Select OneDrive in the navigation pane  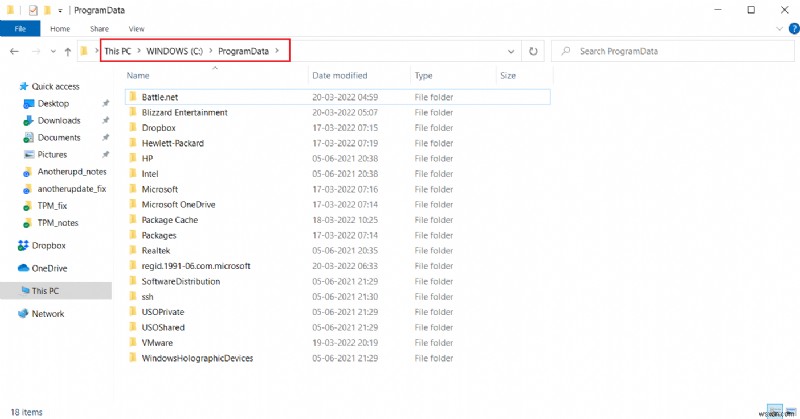pyautogui.click(x=49, y=268)
